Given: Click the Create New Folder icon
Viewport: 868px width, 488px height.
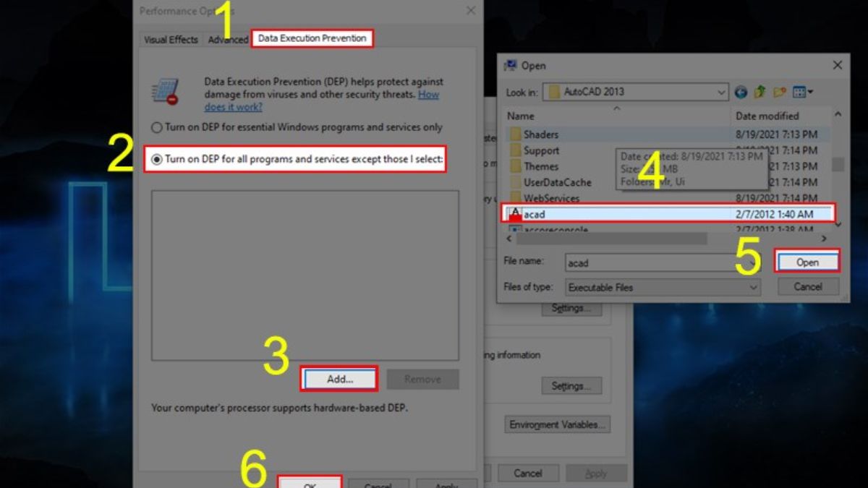Looking at the screenshot, I should [x=779, y=92].
